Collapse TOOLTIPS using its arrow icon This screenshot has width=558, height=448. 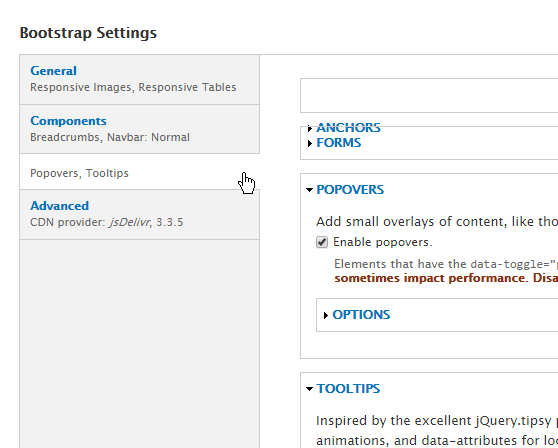point(309,389)
